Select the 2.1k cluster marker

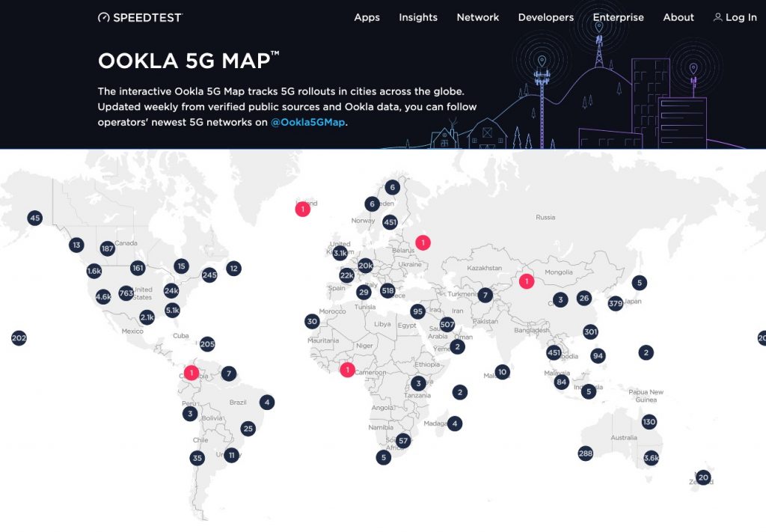tap(147, 317)
